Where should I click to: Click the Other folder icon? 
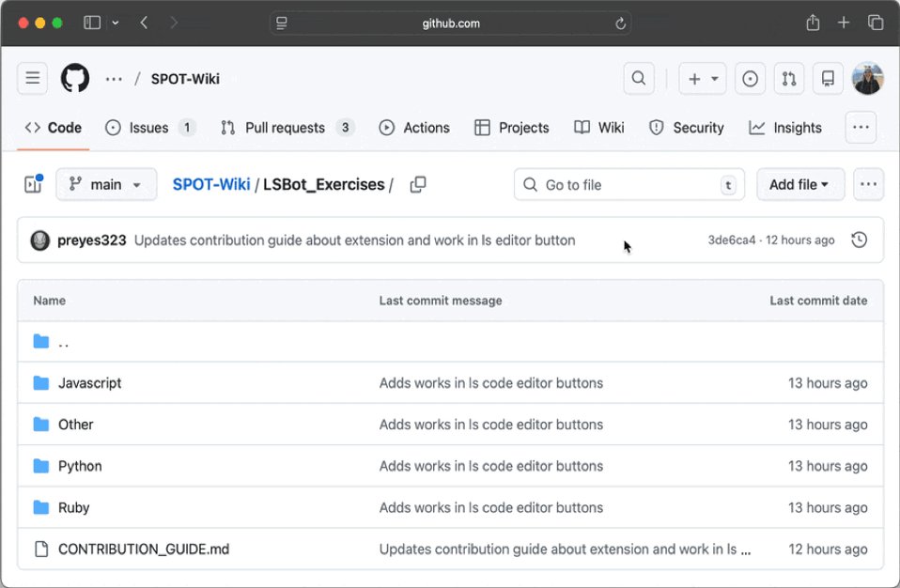point(40,425)
